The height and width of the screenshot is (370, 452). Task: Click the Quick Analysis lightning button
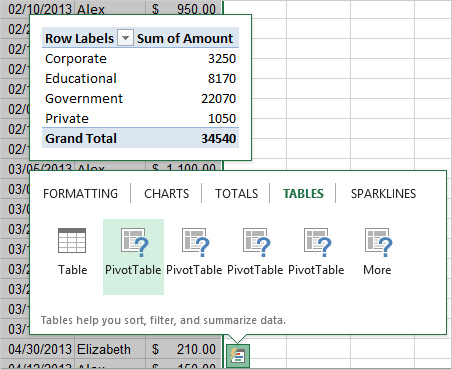click(x=238, y=356)
